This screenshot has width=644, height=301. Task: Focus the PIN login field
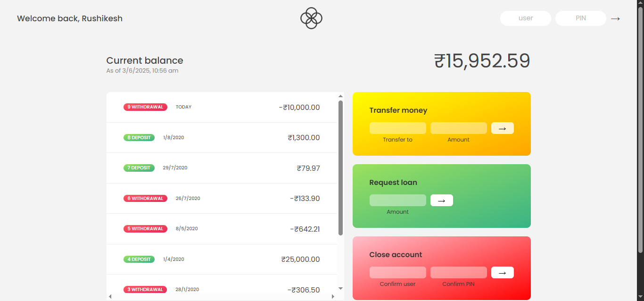(x=580, y=18)
